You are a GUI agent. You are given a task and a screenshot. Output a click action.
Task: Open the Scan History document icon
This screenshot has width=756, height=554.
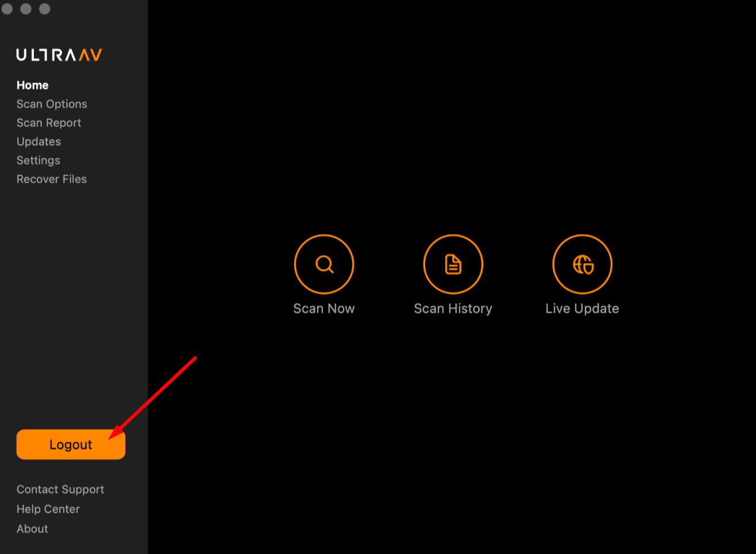pos(453,264)
